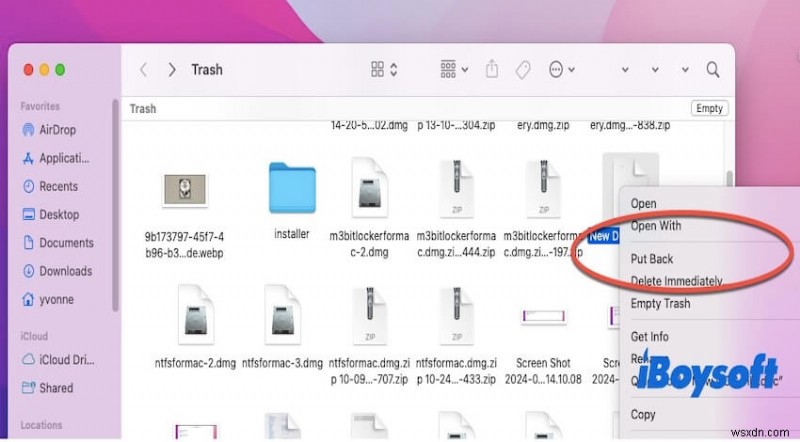Select the ntfsformac-2.dmg file icon

pyautogui.click(x=195, y=315)
